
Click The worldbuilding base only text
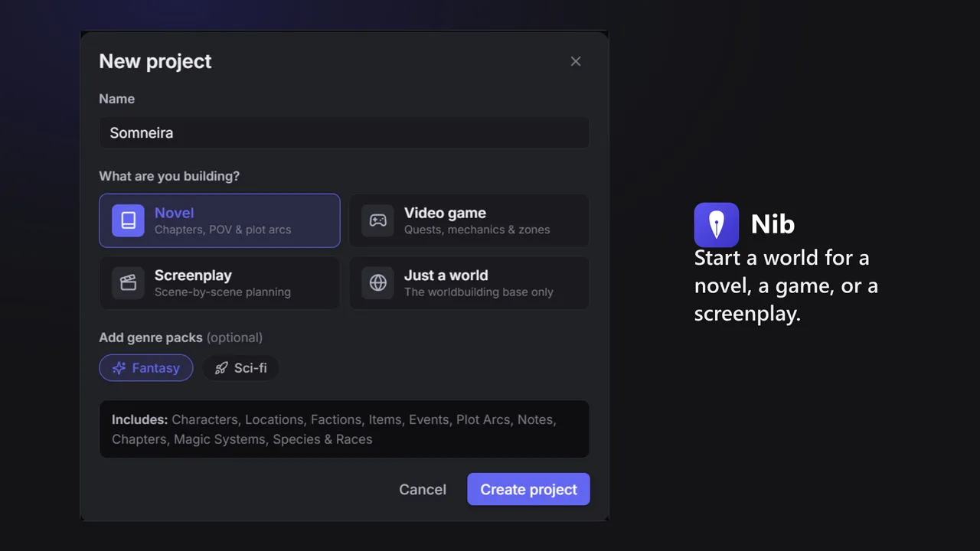click(x=479, y=292)
